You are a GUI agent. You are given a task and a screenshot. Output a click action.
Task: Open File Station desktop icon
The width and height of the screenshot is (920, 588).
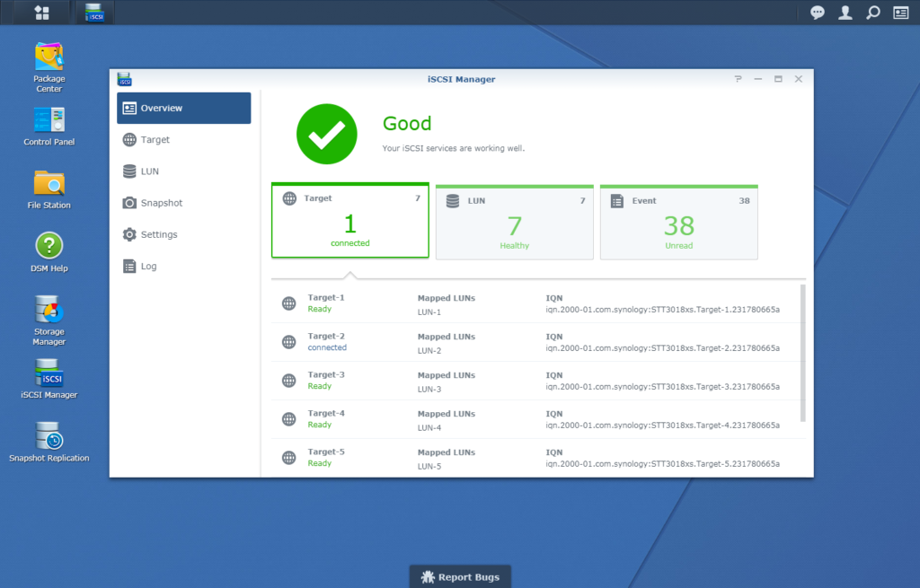(x=49, y=189)
